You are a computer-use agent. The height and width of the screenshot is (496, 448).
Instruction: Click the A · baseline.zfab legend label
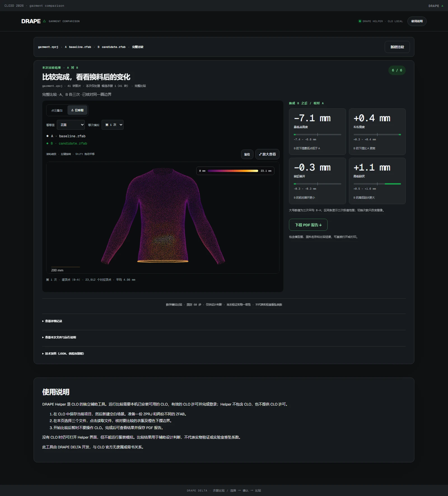click(x=68, y=136)
